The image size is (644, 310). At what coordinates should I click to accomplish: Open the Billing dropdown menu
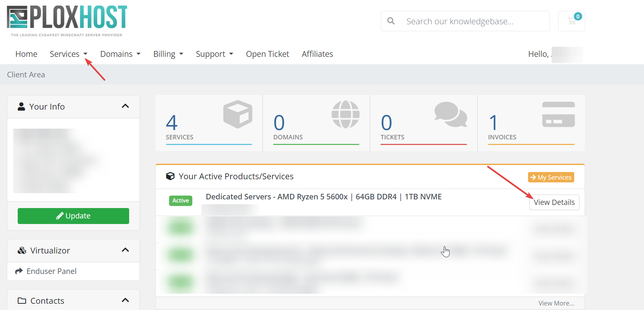[x=168, y=54]
